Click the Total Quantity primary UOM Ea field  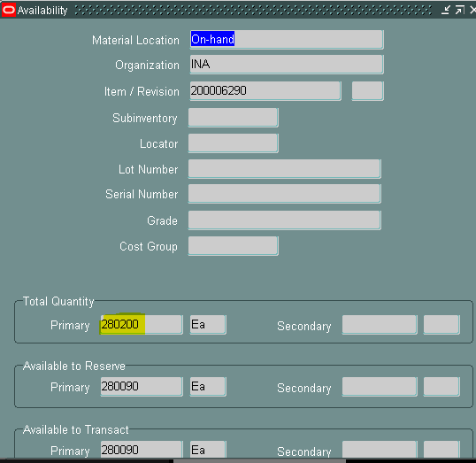point(208,325)
